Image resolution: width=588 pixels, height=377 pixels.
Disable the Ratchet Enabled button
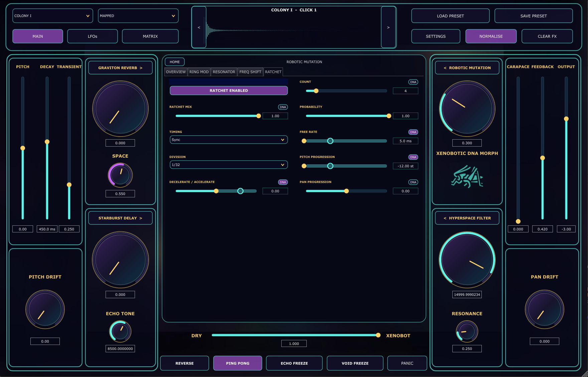coord(229,90)
